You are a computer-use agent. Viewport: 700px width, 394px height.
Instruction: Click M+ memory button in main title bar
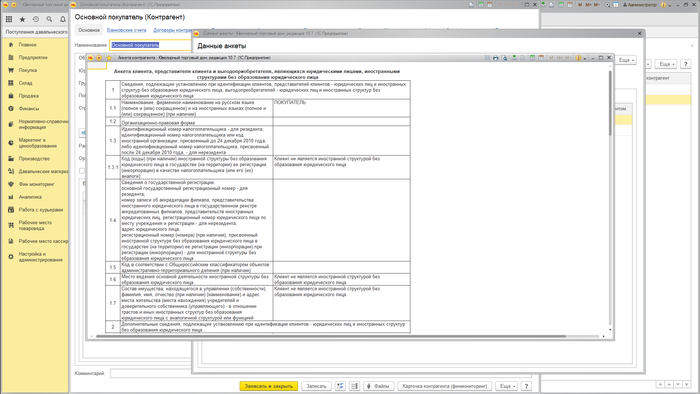pyautogui.click(x=588, y=4)
